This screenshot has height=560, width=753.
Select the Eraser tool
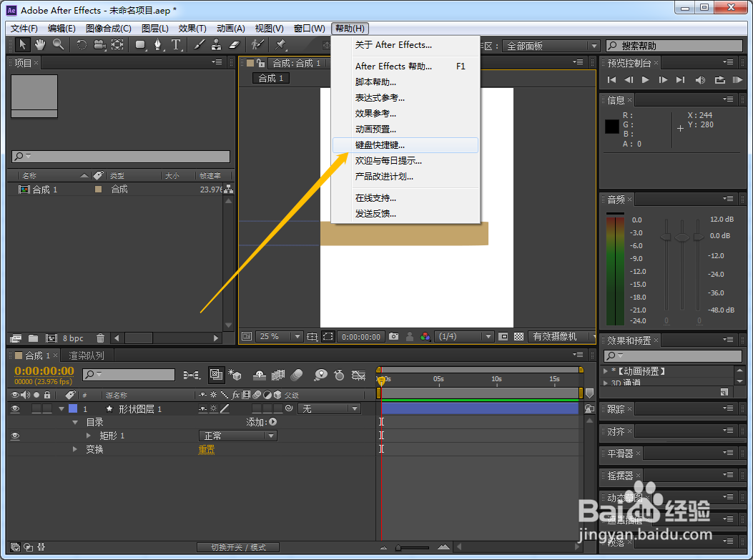pyautogui.click(x=234, y=45)
